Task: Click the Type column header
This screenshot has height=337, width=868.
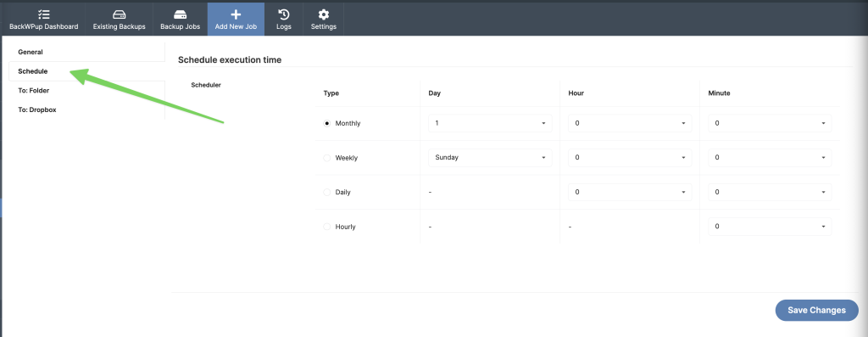Action: click(331, 93)
